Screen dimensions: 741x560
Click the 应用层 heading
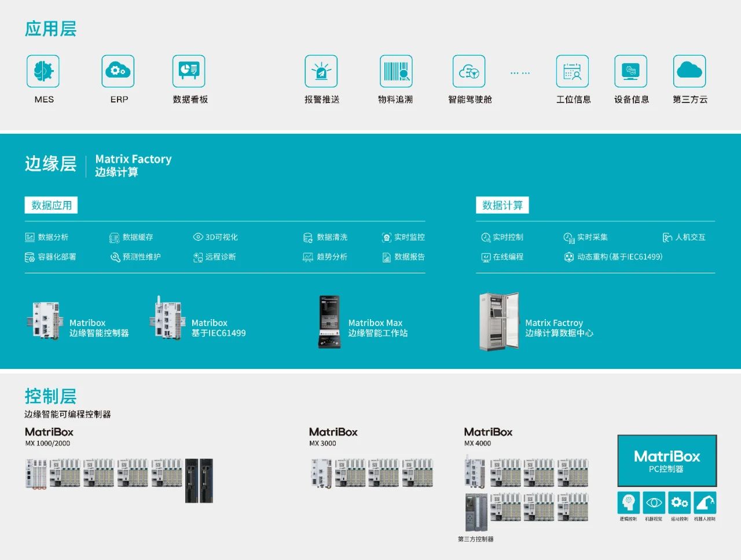click(50, 28)
